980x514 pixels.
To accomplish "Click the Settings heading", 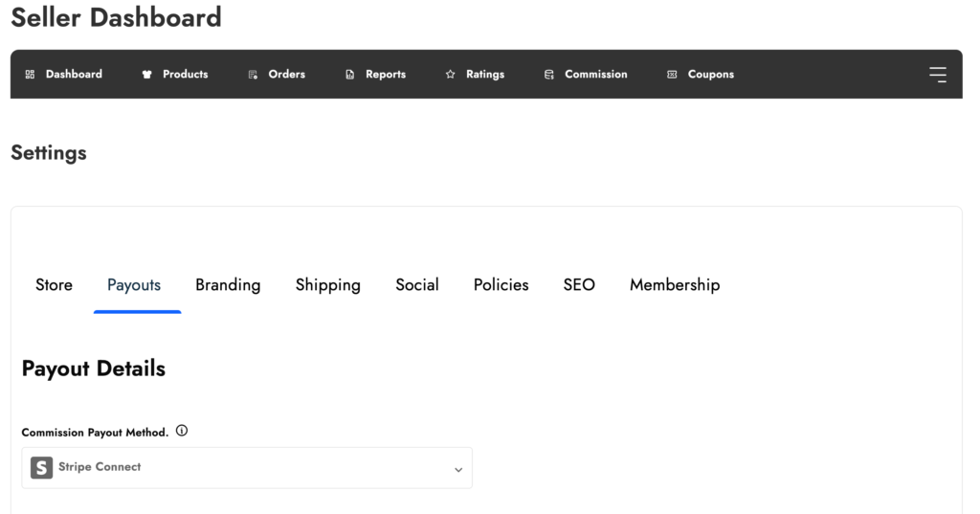I will 49,153.
